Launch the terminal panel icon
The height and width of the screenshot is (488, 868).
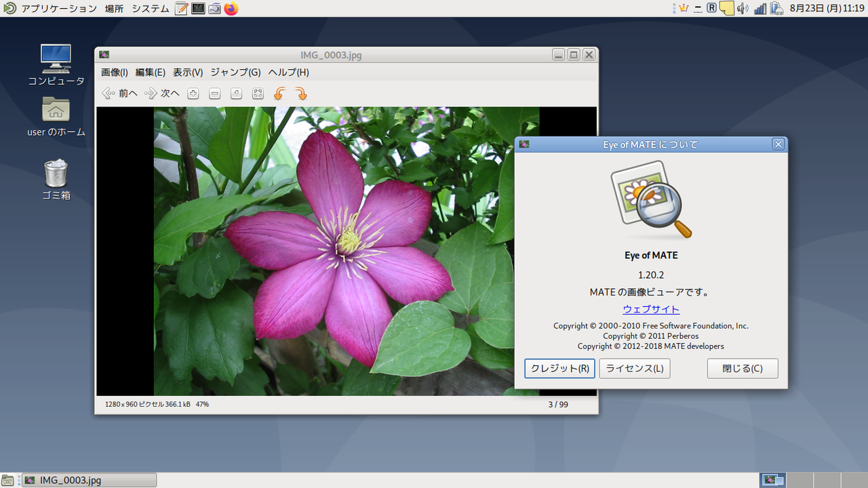(x=198, y=9)
